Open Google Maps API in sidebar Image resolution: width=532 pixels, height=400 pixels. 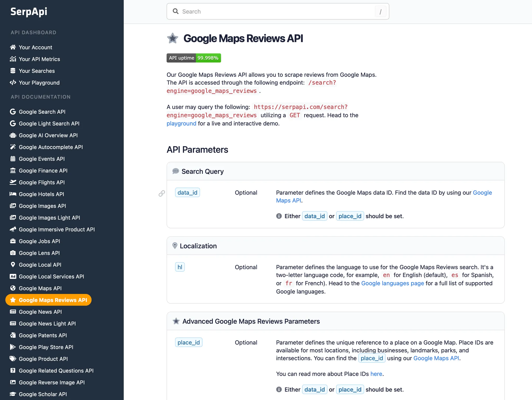point(40,288)
